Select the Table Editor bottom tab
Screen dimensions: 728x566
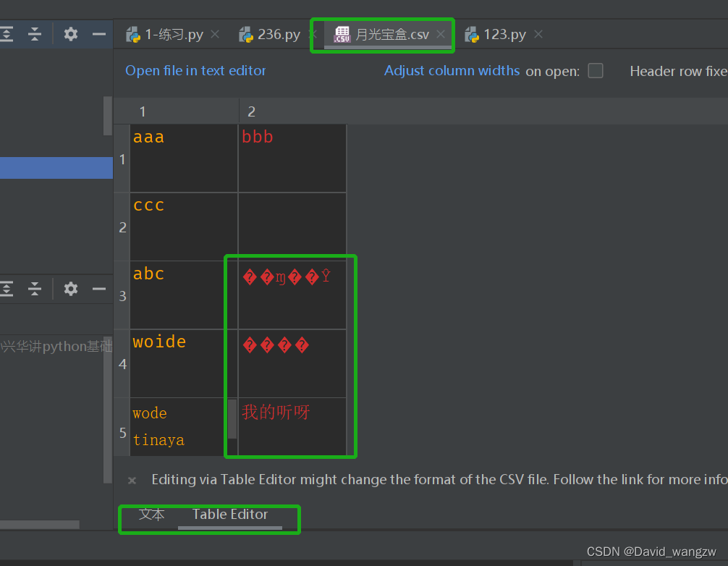click(x=230, y=514)
